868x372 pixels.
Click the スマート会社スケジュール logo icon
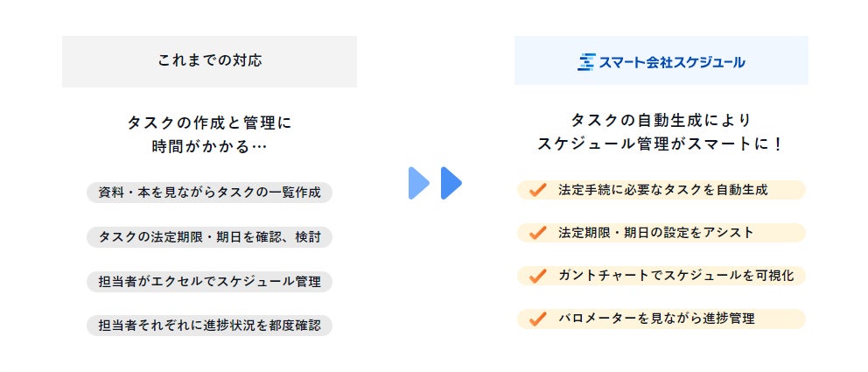coord(586,61)
